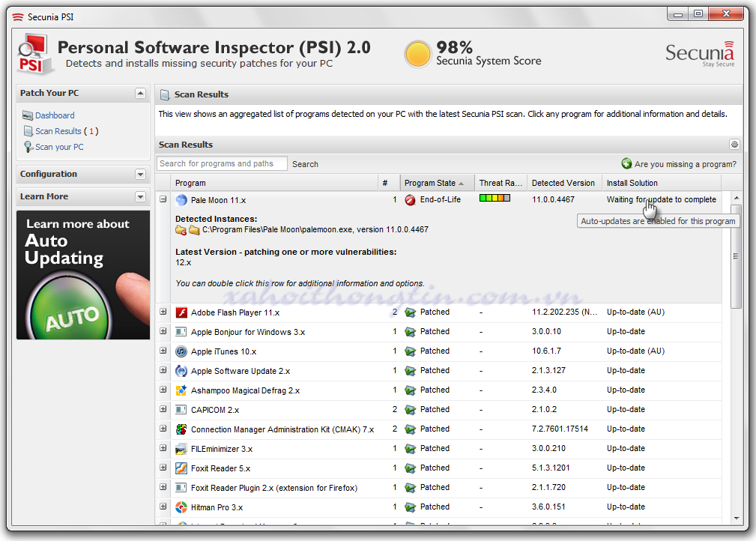Click the Ashampoo Magical Defrag icon
The image size is (756, 541).
181,390
